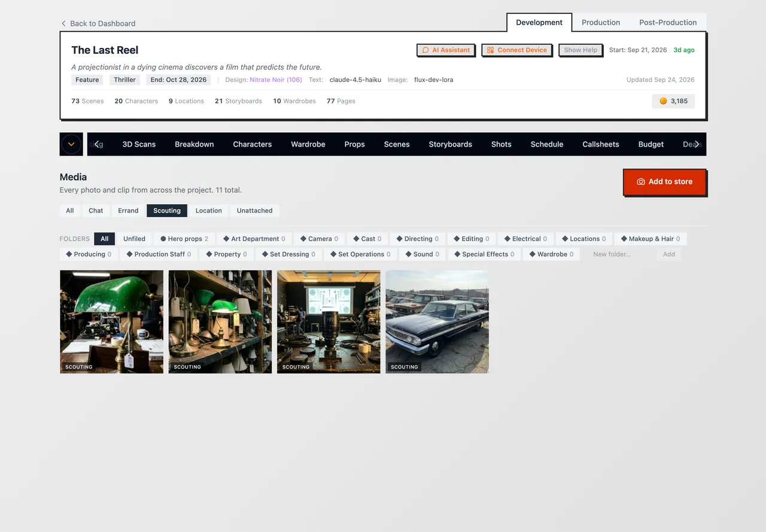Select the Development tab
Image resolution: width=766 pixels, height=532 pixels.
tap(539, 22)
